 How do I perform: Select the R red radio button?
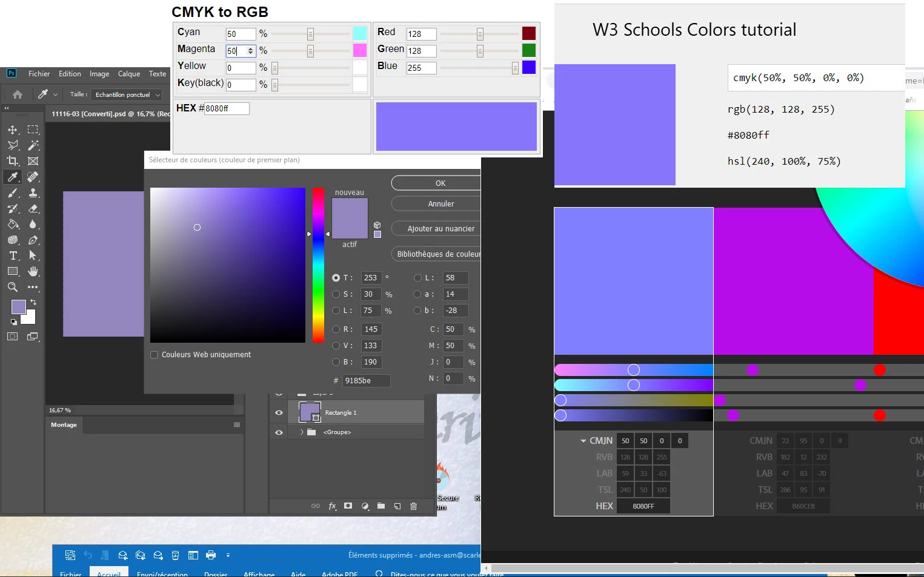click(336, 329)
